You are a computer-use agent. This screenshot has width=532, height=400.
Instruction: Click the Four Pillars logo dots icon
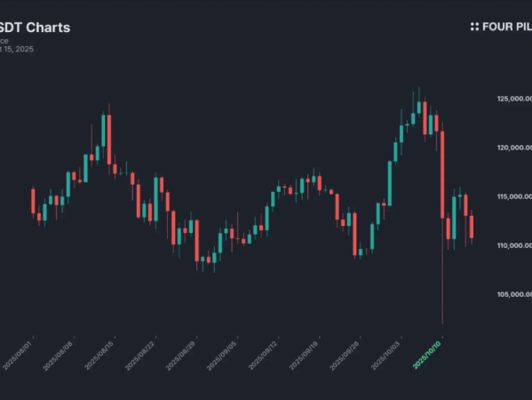pyautogui.click(x=474, y=27)
